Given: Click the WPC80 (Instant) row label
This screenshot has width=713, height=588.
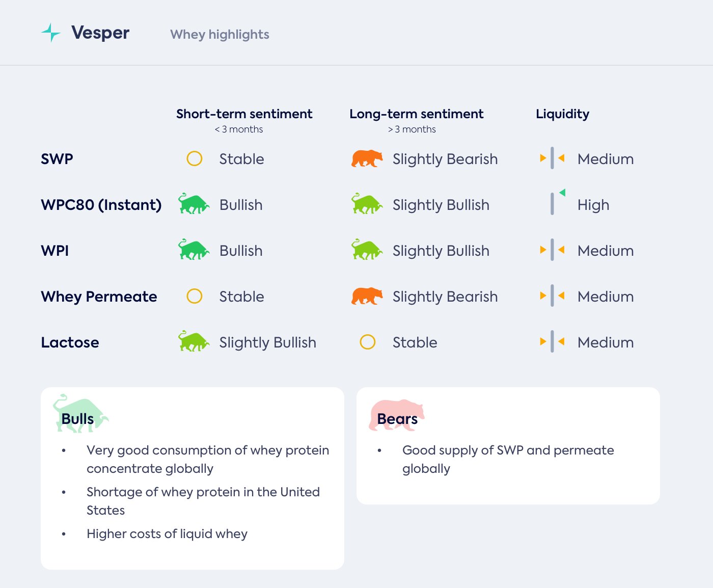Looking at the screenshot, I should coord(101,205).
